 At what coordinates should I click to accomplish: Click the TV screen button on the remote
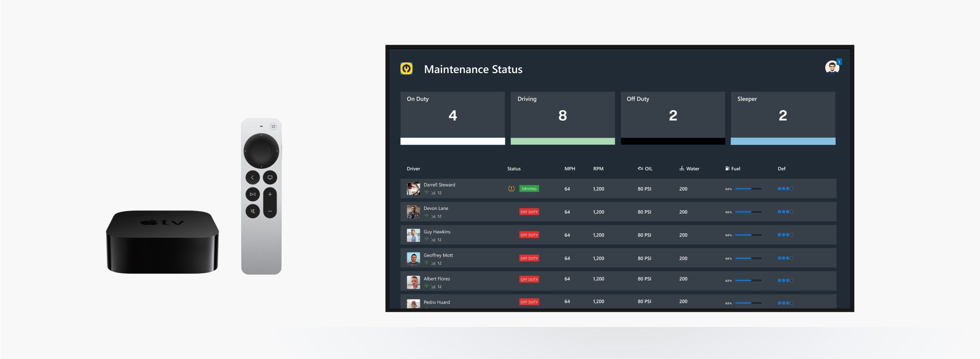[270, 177]
